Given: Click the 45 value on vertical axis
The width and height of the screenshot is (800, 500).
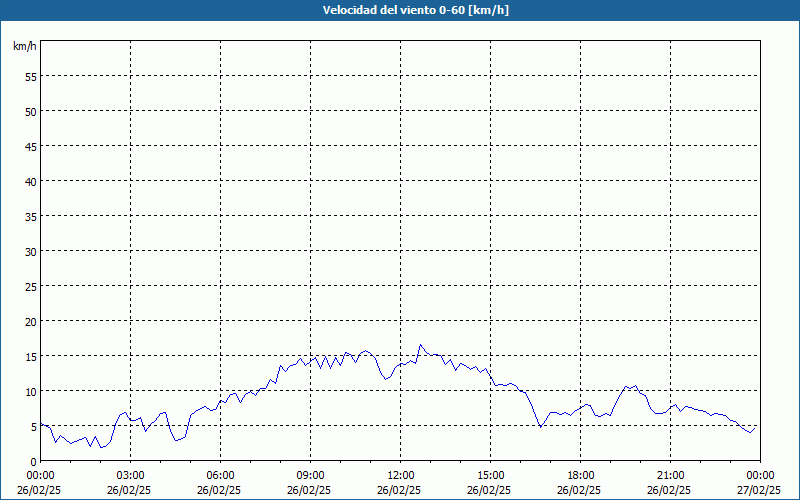Looking at the screenshot, I should tap(31, 147).
